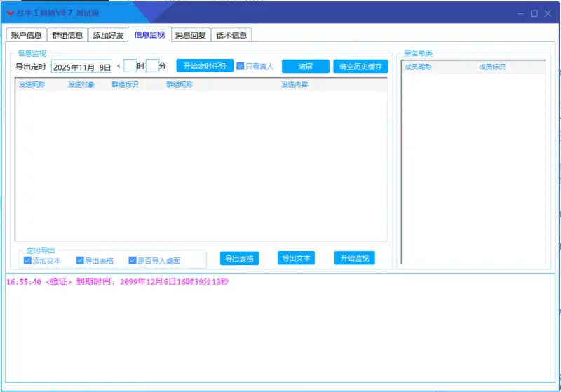Toggle the 添加文本 checkbox
This screenshot has height=392, width=561.
27,260
